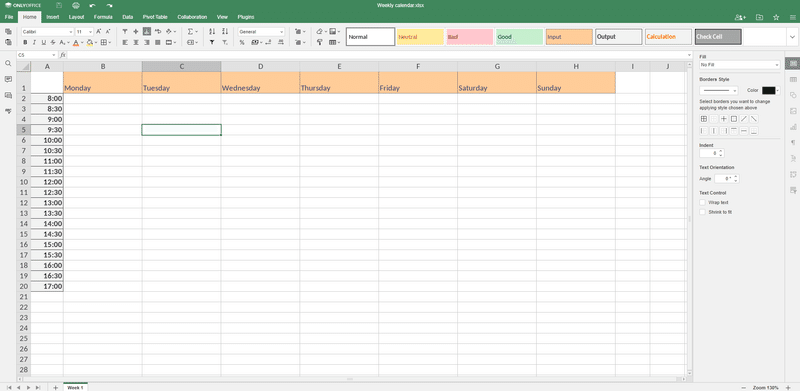Image resolution: width=800 pixels, height=391 pixels.
Task: Sort ascending using the toolbar icon
Action: pyautogui.click(x=212, y=32)
